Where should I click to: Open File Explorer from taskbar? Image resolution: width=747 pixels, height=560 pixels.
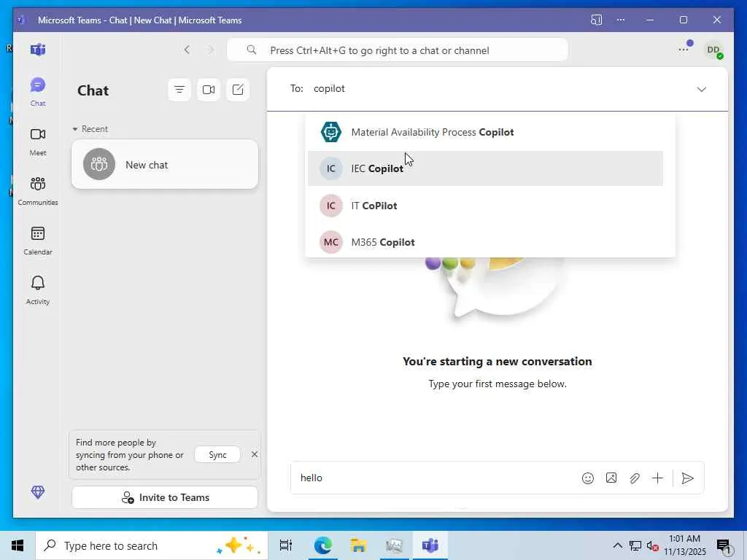(358, 545)
